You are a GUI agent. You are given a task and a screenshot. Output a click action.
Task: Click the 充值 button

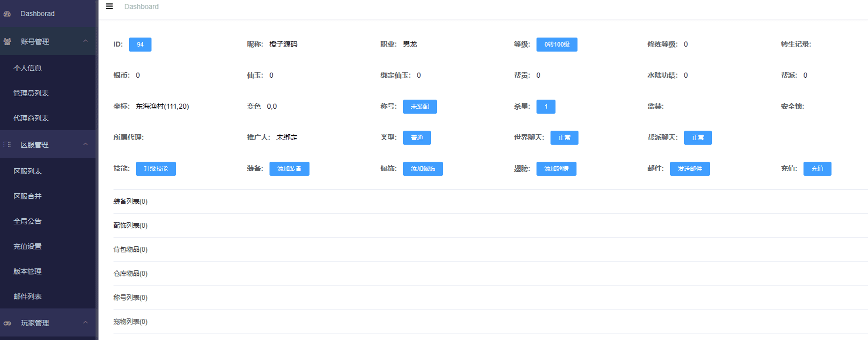817,169
